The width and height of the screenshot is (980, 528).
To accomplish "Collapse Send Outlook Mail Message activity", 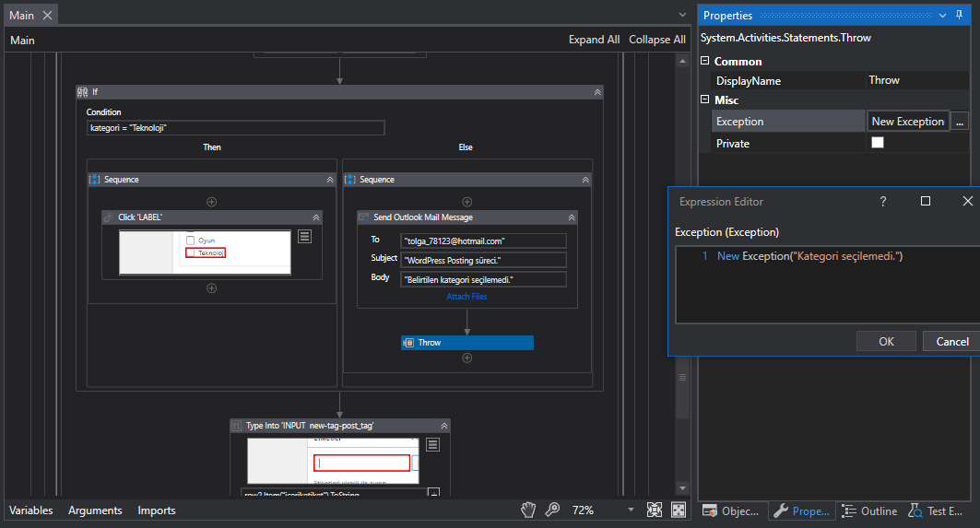I will pos(572,217).
